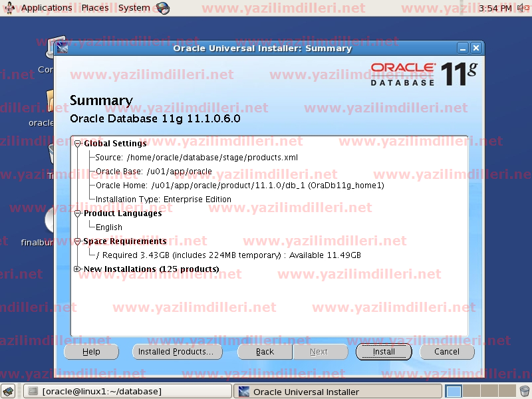Click the web browser launcher in top panel
This screenshot has height=399, width=532.
(162, 8)
